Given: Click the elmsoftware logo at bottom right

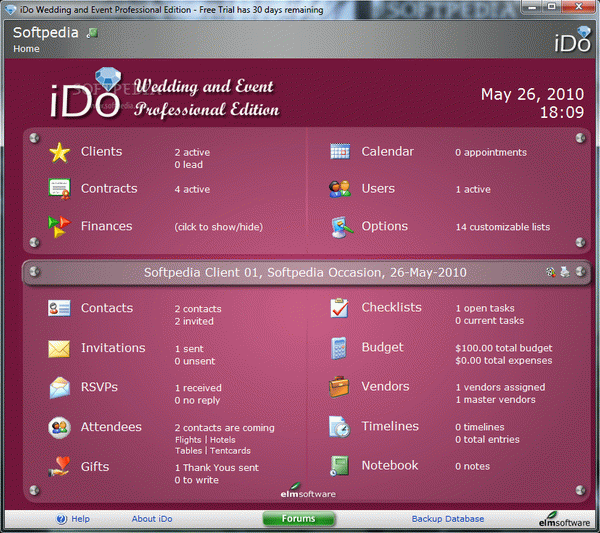Looking at the screenshot, I should [564, 520].
